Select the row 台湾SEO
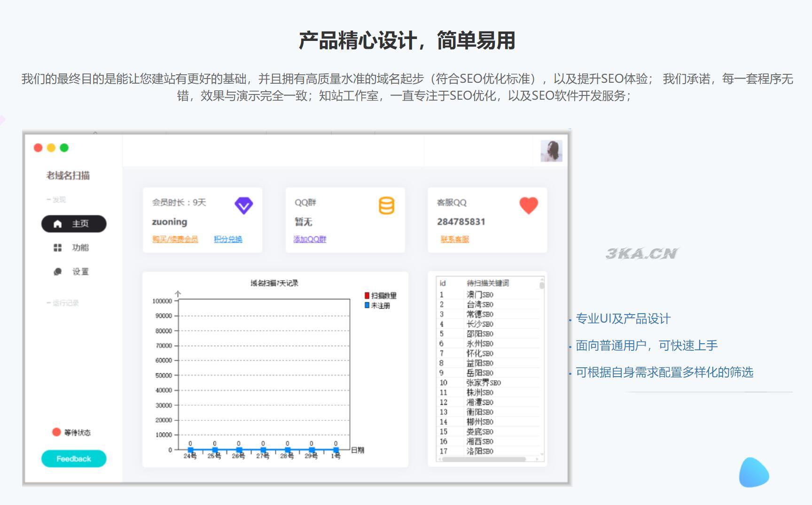The width and height of the screenshot is (812, 505). click(x=489, y=305)
